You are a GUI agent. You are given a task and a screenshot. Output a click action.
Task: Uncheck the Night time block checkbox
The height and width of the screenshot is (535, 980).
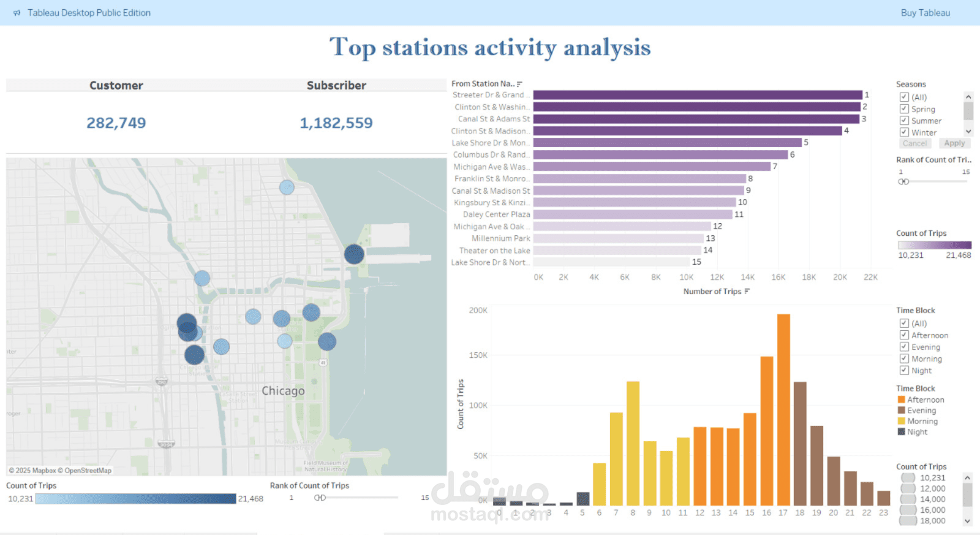[904, 370]
